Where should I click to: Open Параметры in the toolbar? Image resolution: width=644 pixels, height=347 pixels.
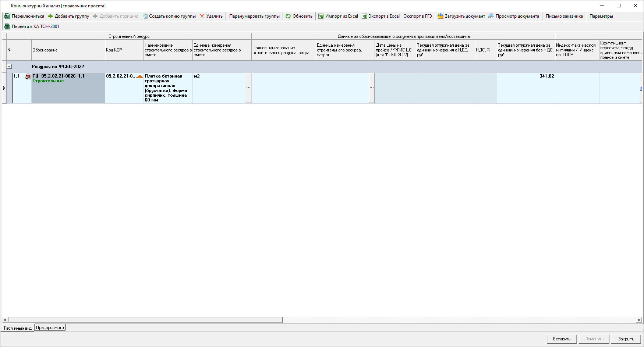(x=601, y=16)
